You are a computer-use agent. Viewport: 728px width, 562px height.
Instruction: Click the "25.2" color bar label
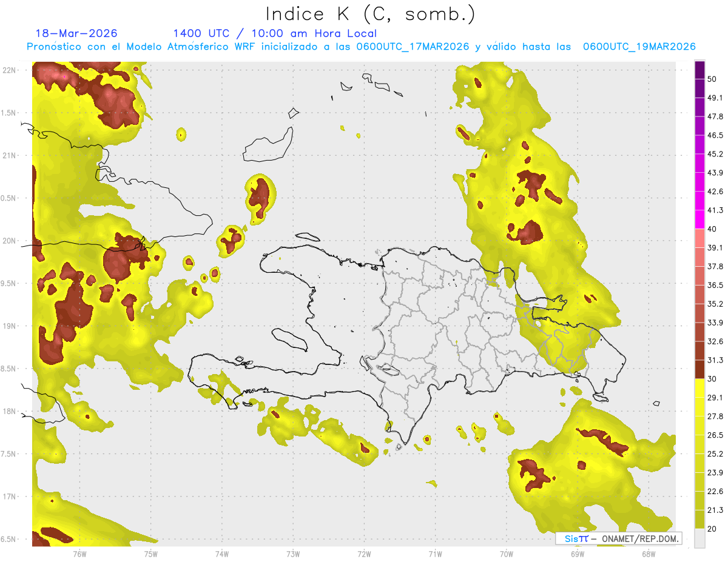715,454
